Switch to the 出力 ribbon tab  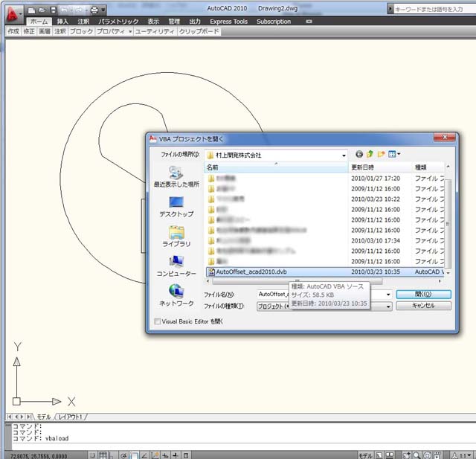tap(195, 22)
